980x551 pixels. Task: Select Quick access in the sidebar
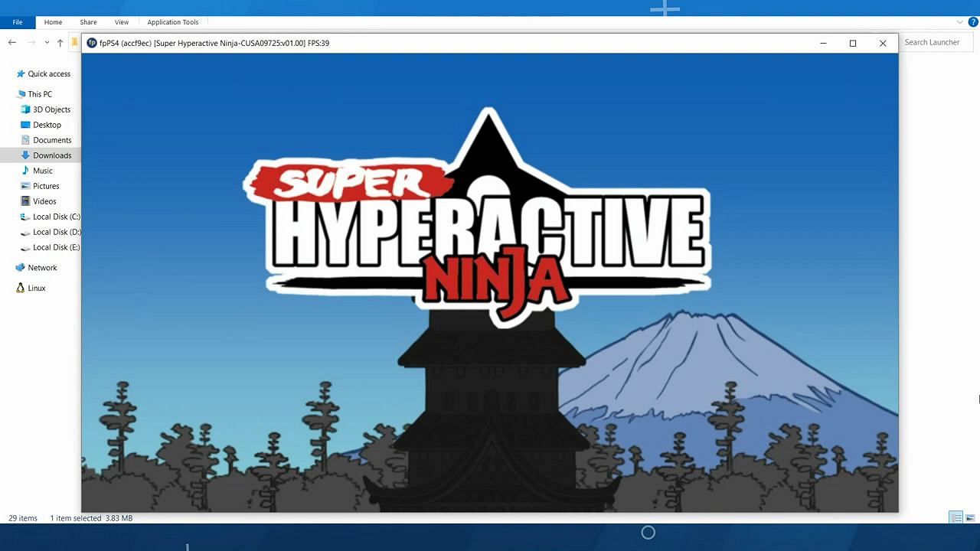(x=49, y=74)
